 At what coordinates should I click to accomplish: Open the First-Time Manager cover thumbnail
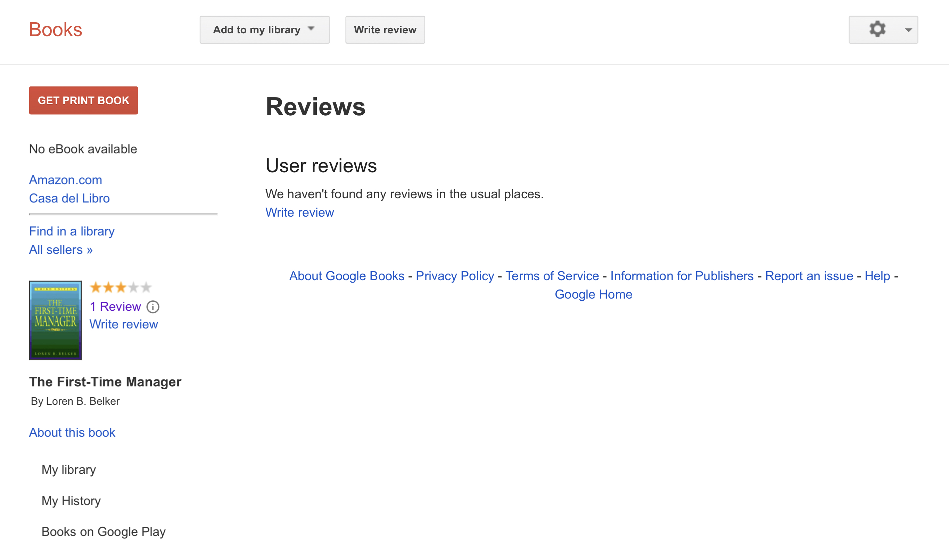click(56, 320)
